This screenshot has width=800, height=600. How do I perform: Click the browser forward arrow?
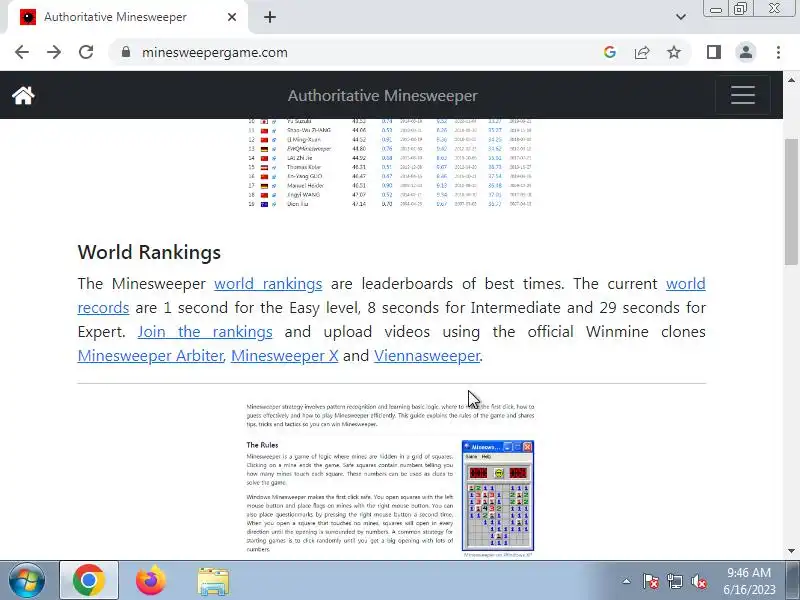coord(54,52)
